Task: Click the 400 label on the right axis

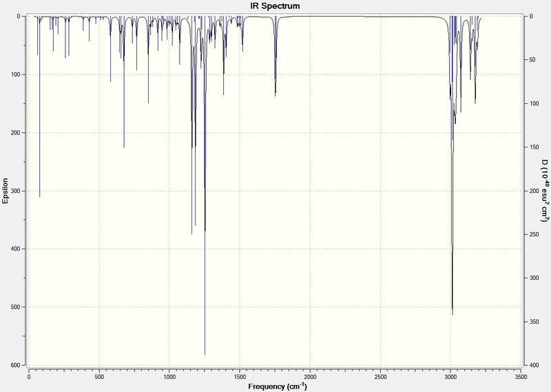Action: coord(534,365)
